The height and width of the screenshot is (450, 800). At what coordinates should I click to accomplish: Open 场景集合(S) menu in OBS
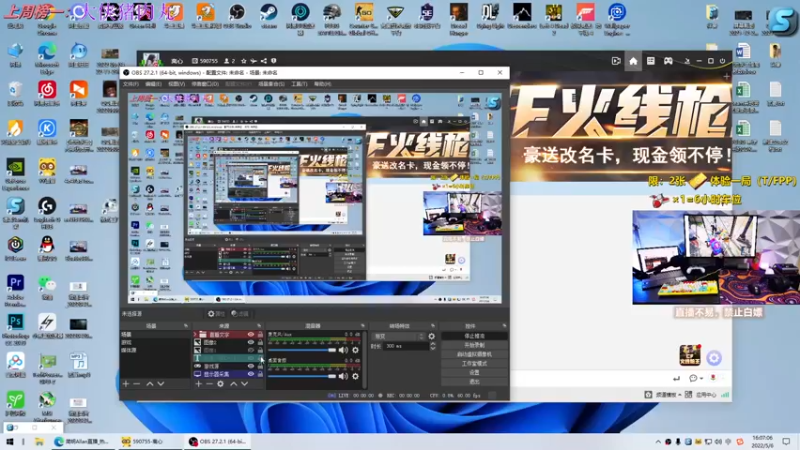[271, 84]
